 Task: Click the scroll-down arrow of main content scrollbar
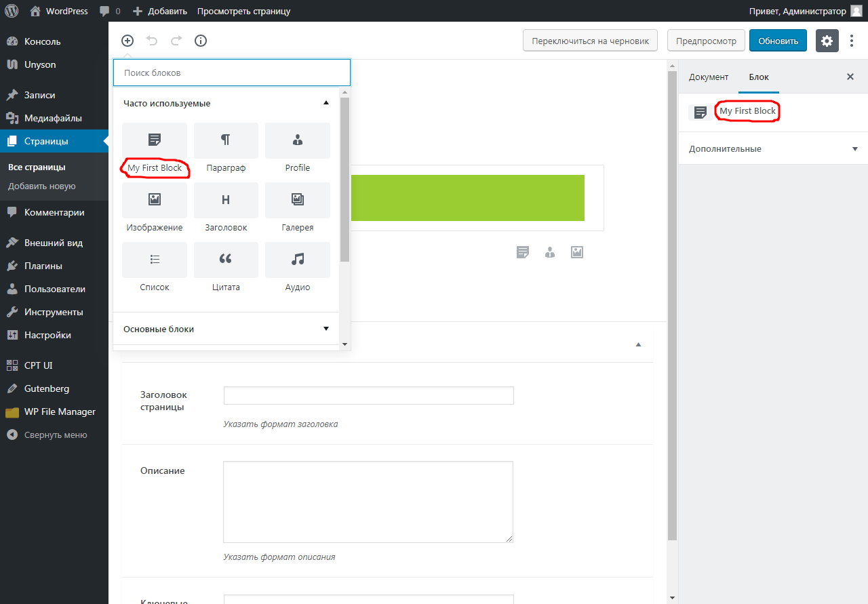coord(673,598)
